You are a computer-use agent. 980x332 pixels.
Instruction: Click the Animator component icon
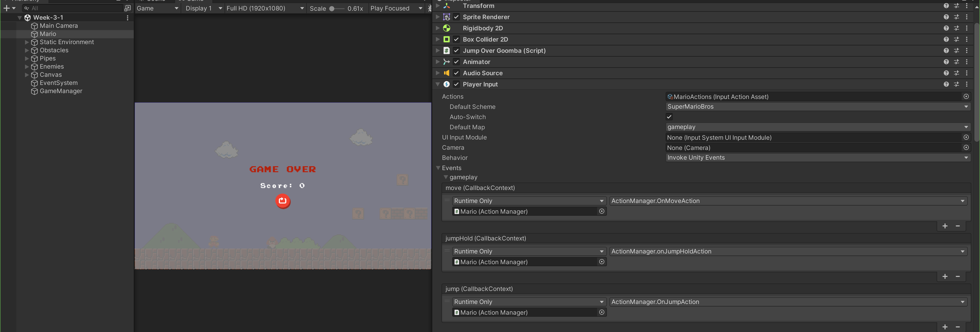447,62
